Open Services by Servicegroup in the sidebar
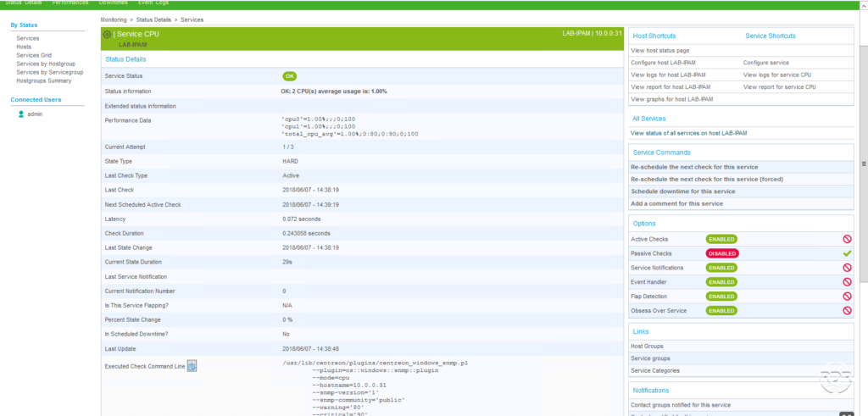Viewport: 868px width, 416px height. (50, 72)
